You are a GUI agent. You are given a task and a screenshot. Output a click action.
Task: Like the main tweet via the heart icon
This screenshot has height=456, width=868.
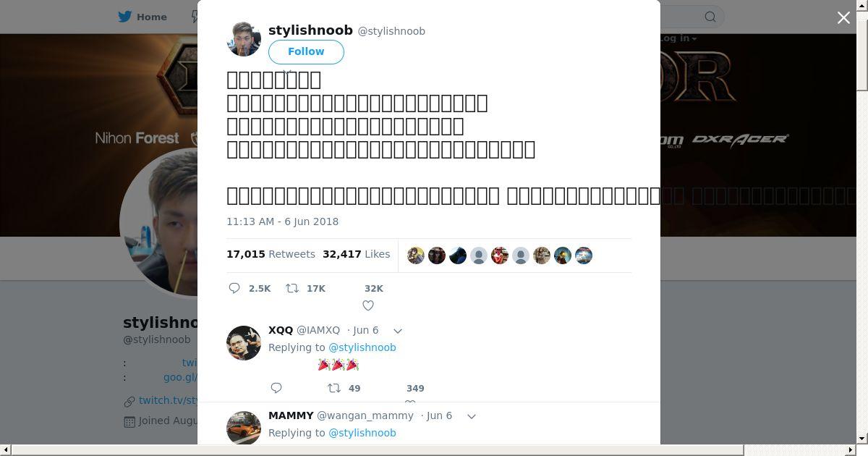(368, 305)
